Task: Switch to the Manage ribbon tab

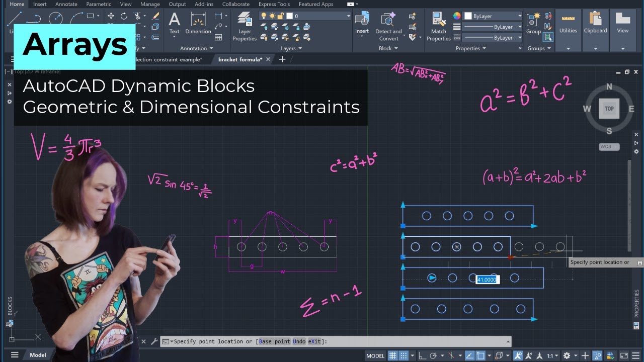Action: 150,4
